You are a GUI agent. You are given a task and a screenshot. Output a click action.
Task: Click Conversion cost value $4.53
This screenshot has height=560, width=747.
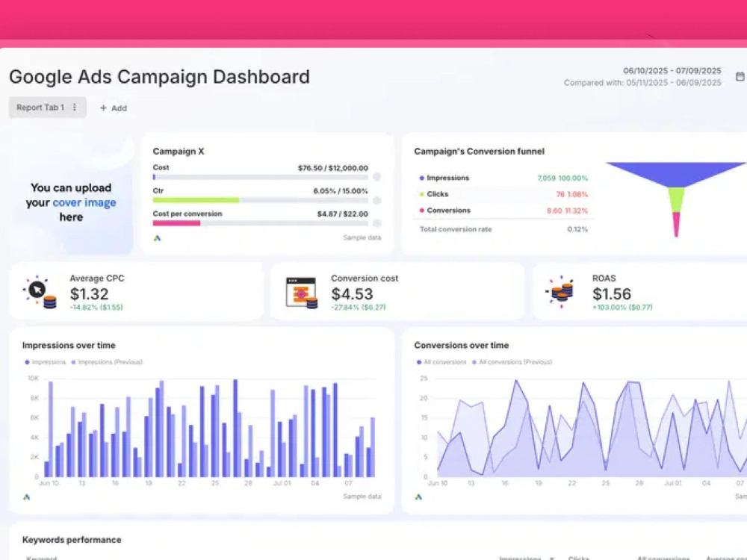(352, 293)
